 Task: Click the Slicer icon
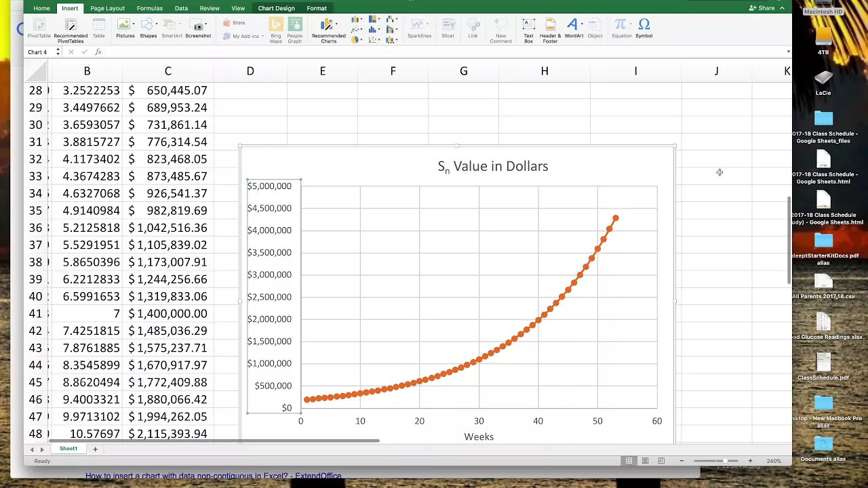coord(448,25)
